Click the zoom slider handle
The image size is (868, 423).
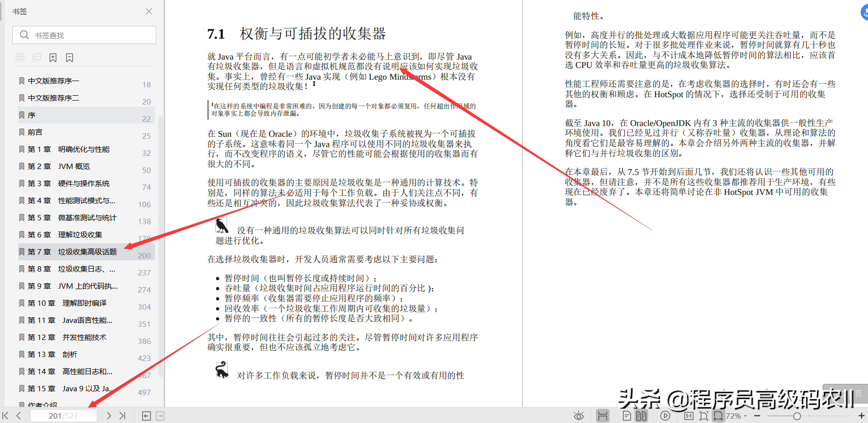click(797, 416)
